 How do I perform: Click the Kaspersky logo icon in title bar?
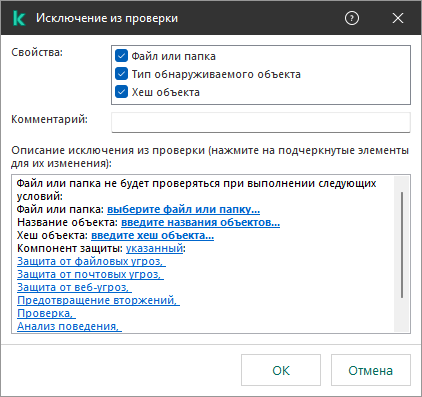tap(19, 18)
